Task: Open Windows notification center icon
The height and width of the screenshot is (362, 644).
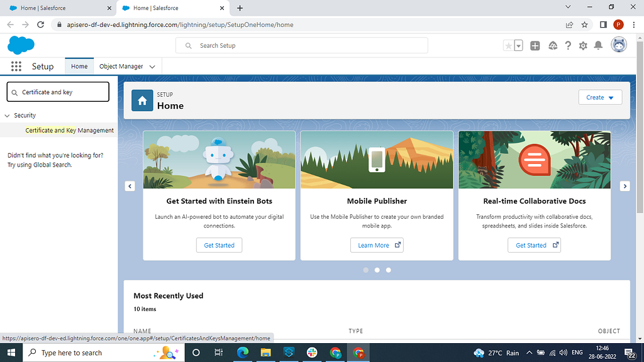Action: (630, 353)
